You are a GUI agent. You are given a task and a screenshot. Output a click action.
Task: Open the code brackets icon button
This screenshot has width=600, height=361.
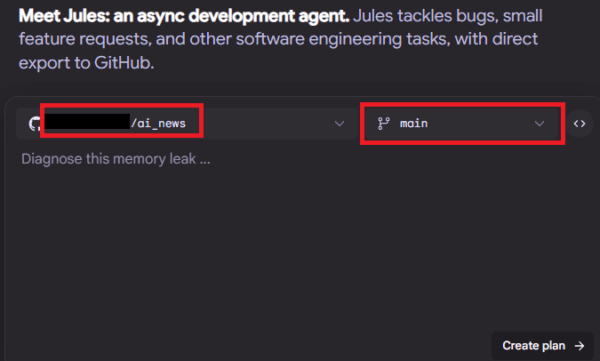point(579,124)
